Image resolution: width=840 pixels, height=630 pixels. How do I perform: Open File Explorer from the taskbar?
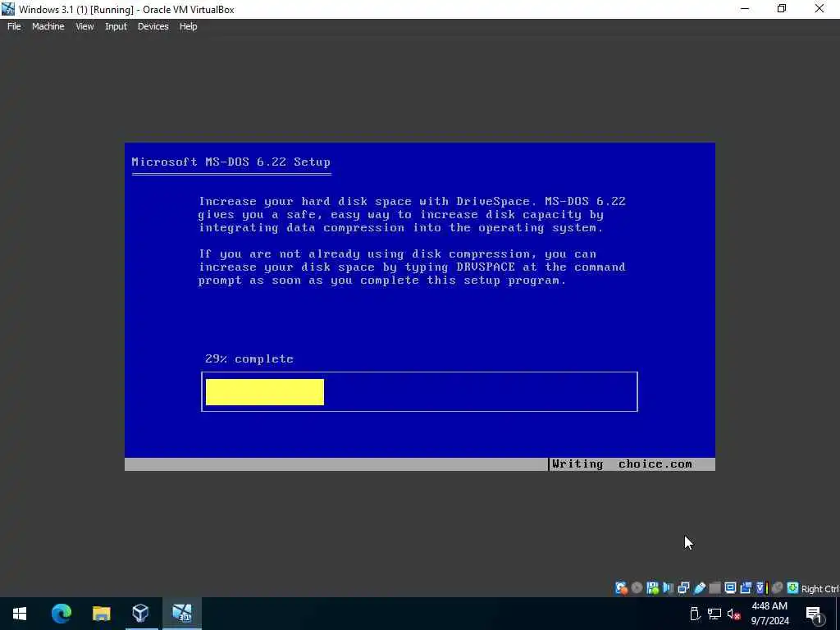pyautogui.click(x=101, y=614)
